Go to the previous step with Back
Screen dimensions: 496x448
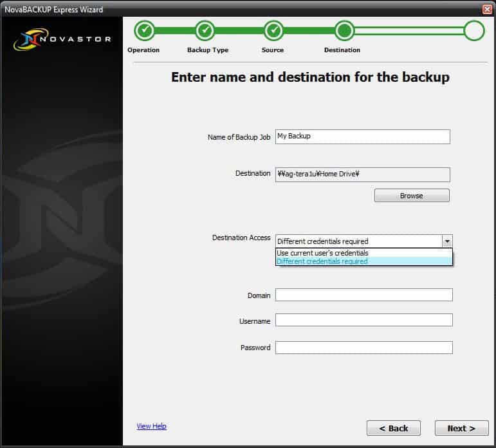click(394, 428)
